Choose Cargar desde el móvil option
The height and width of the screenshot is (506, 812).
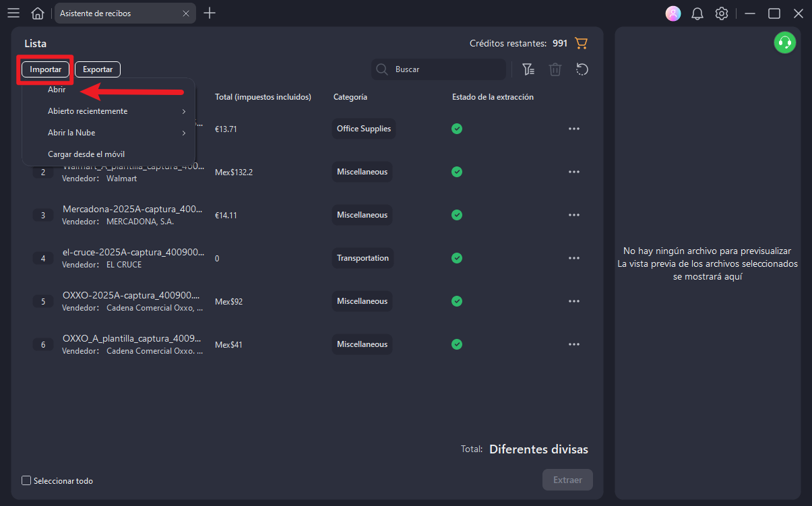[x=86, y=154]
